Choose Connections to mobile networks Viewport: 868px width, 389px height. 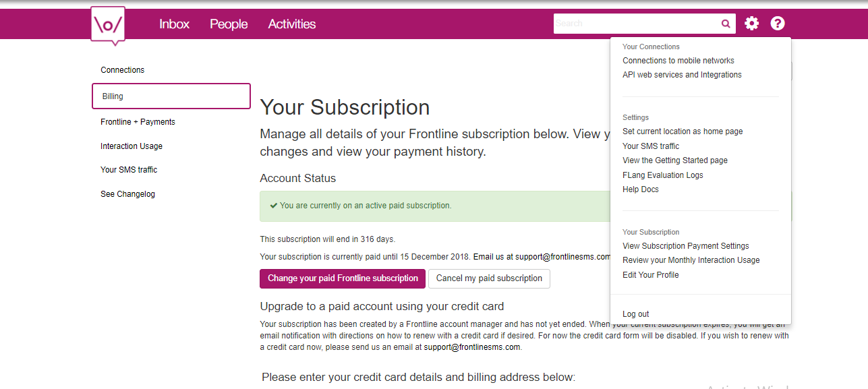click(678, 61)
